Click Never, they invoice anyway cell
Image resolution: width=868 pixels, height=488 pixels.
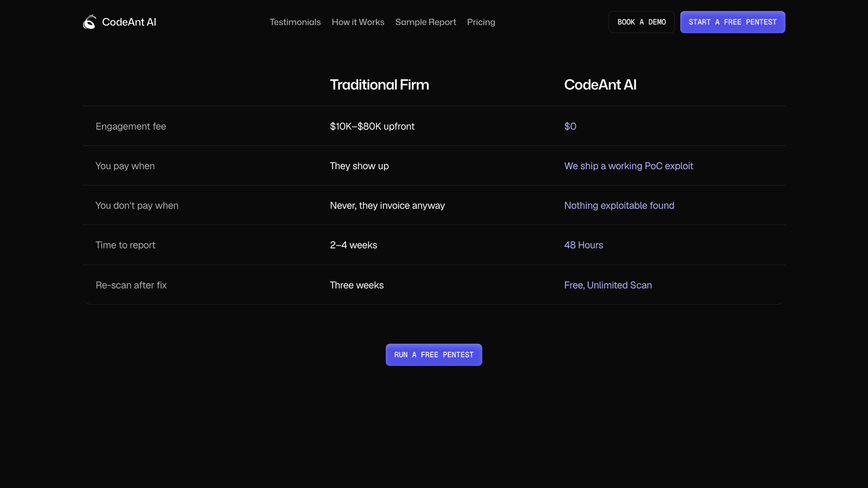coord(387,206)
